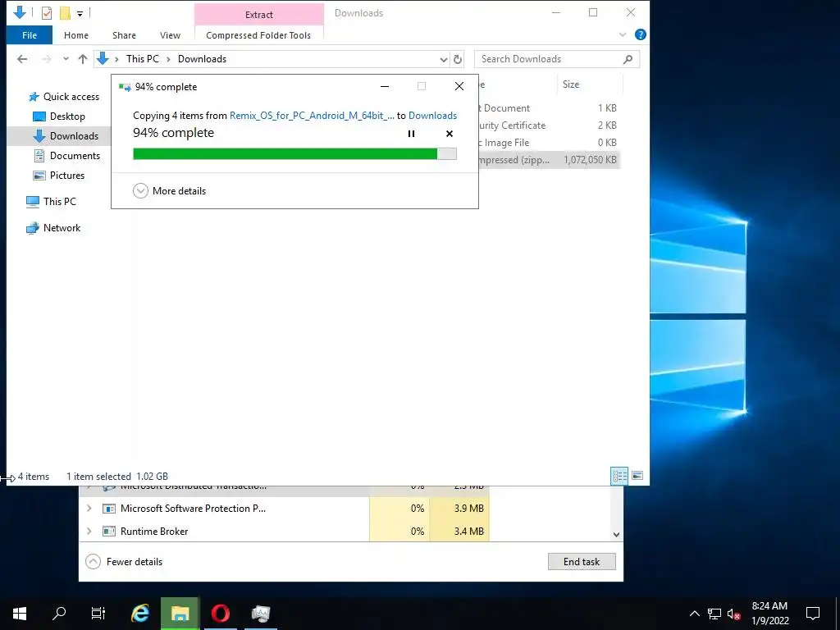Viewport: 840px width, 630px height.
Task: Expand Microsoft Software Protection process in Task Manager
Action: click(89, 509)
